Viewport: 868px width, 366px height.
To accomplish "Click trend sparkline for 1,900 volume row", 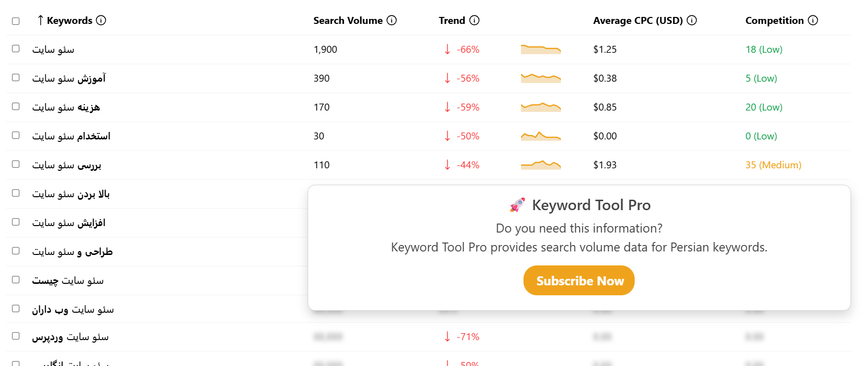I will 540,49.
